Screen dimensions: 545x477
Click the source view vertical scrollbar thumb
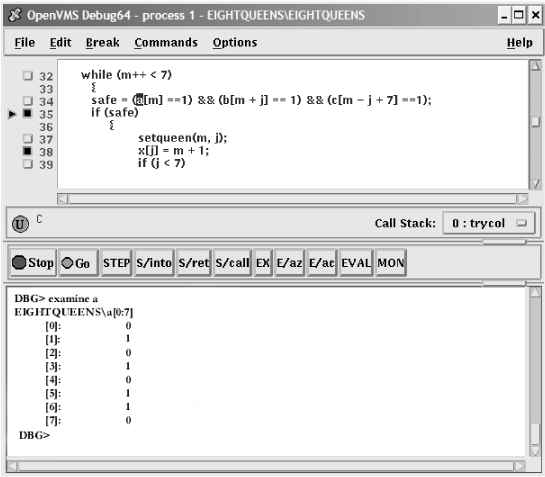pos(536,121)
